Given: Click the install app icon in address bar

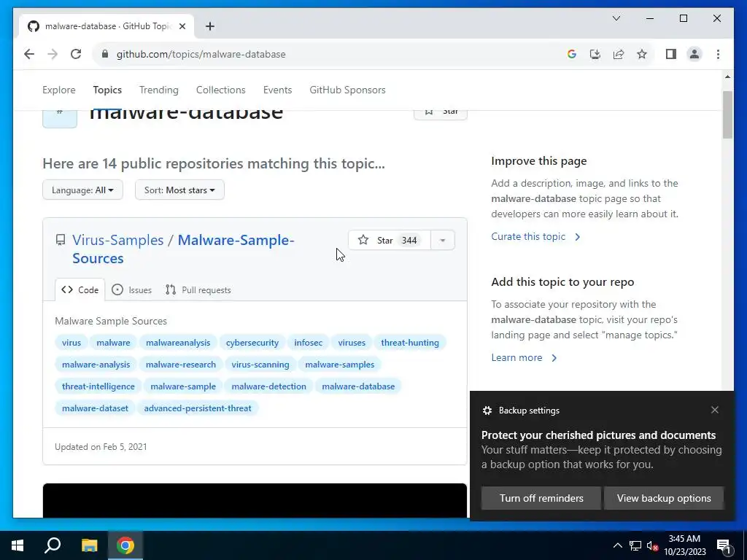Looking at the screenshot, I should pos(595,54).
